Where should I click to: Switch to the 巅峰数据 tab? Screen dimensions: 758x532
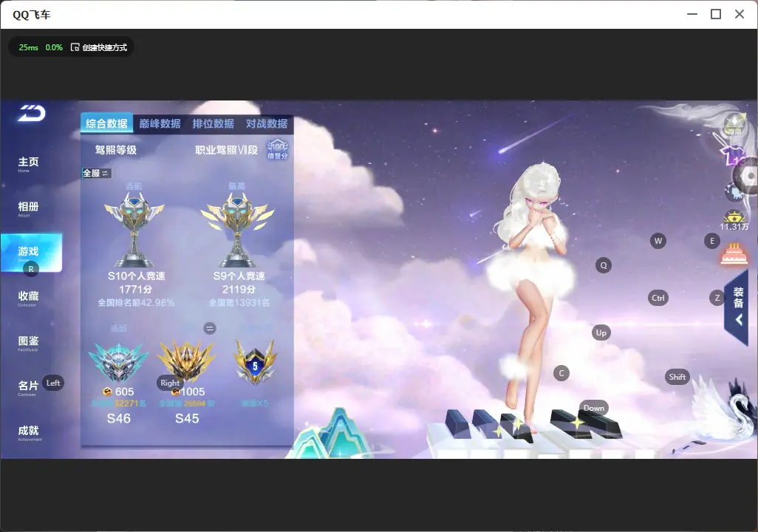click(x=160, y=124)
